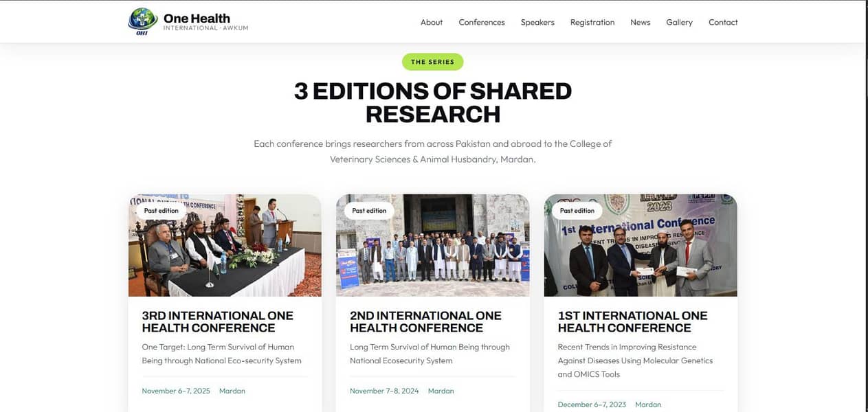The width and height of the screenshot is (868, 412).
Task: Open the 3rd conference panel photo
Action: (x=225, y=245)
